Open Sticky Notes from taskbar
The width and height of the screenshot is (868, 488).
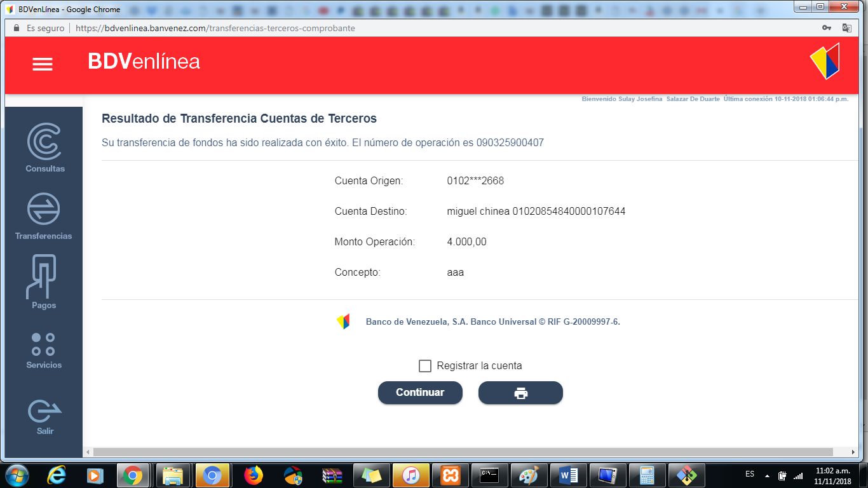372,475
